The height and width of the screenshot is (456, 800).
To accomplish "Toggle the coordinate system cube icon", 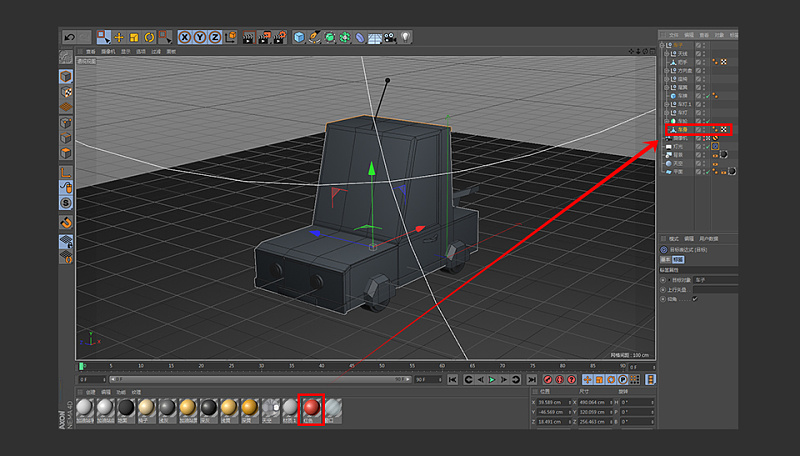I will (231, 37).
